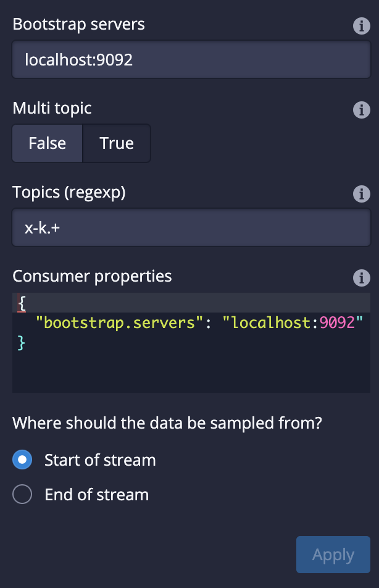Open the Consumer properties info icon
The image size is (379, 588).
[361, 278]
